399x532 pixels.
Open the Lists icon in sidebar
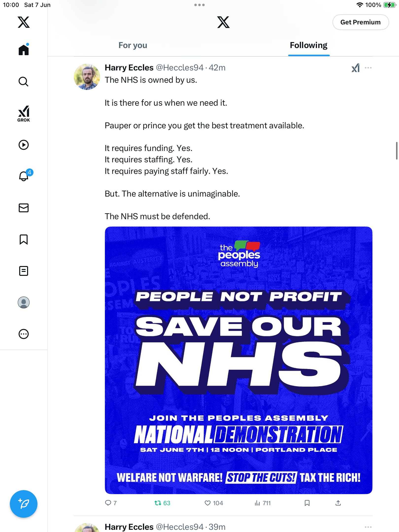tap(24, 271)
